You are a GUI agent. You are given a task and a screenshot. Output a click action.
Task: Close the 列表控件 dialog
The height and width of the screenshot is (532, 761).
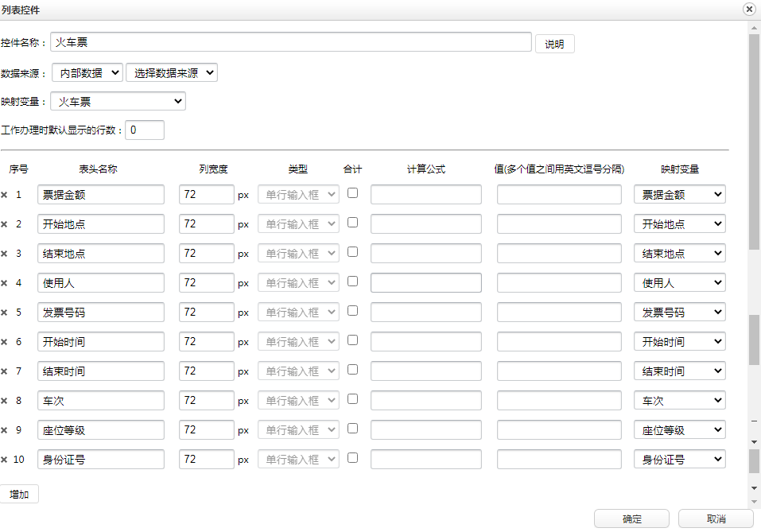coord(749,10)
